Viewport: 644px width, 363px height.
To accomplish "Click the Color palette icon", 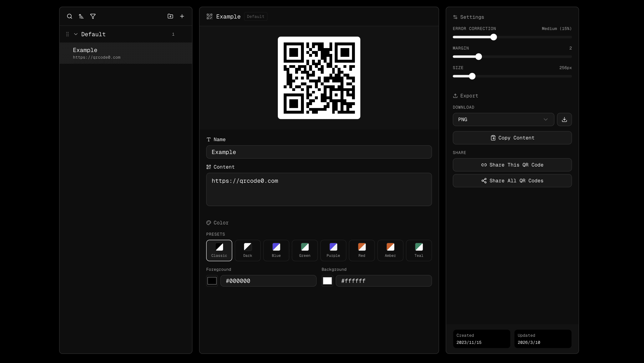I will click(x=209, y=223).
